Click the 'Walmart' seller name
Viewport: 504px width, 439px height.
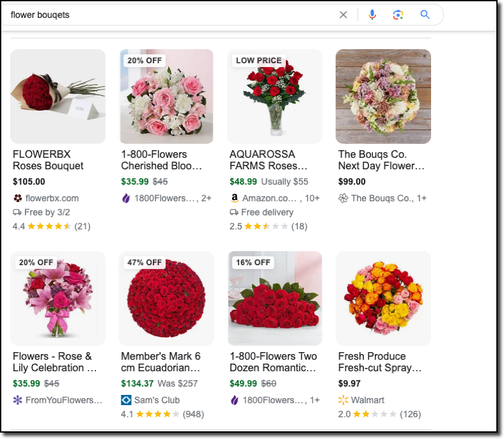pyautogui.click(x=368, y=401)
